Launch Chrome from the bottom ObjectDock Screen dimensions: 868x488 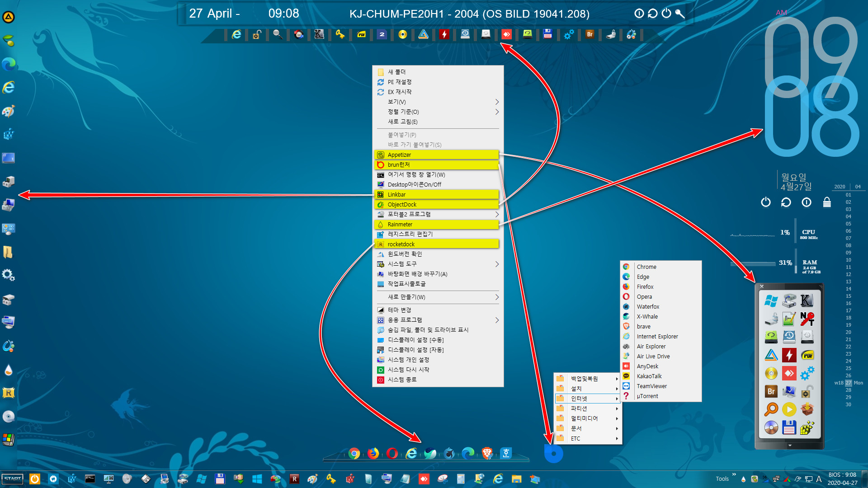coord(354,453)
